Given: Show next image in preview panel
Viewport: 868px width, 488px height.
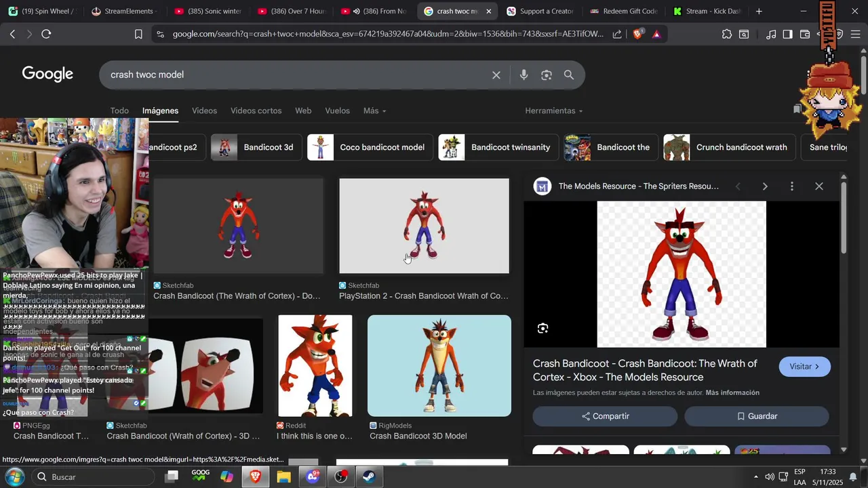Looking at the screenshot, I should [x=765, y=186].
